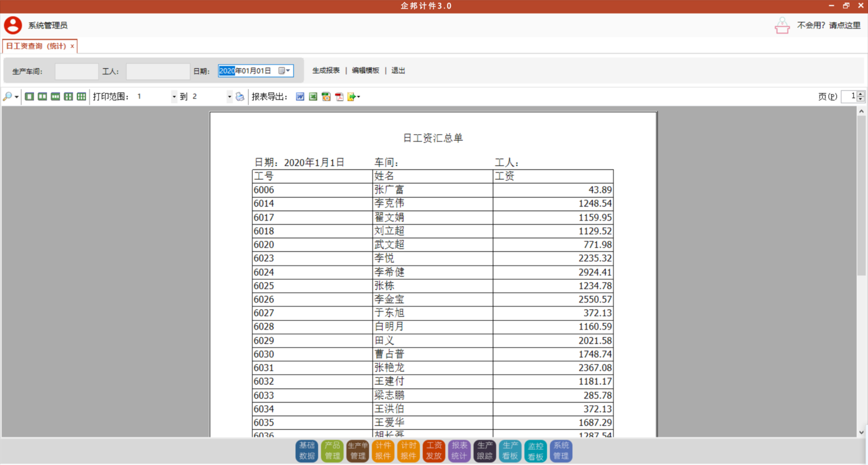Click the user avatar icon
This screenshot has width=868, height=465.
[x=13, y=25]
